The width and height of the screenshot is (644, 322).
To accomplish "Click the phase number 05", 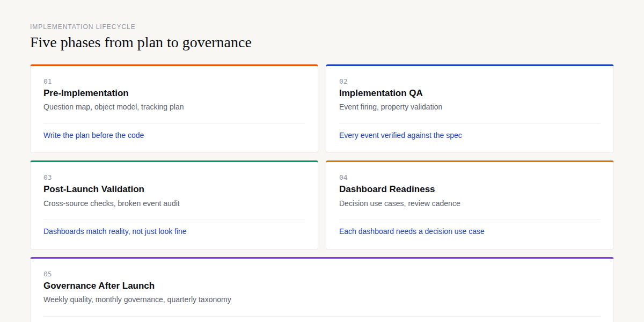I will click(x=48, y=274).
